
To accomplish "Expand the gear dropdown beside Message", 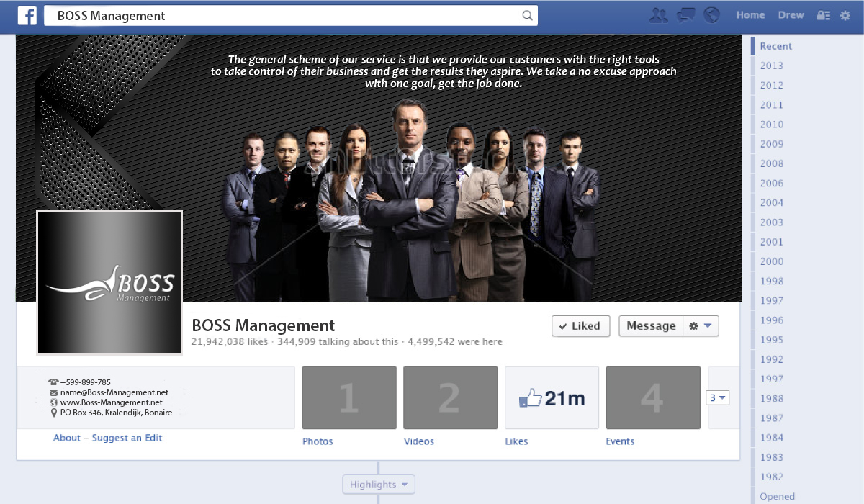I will 700,326.
